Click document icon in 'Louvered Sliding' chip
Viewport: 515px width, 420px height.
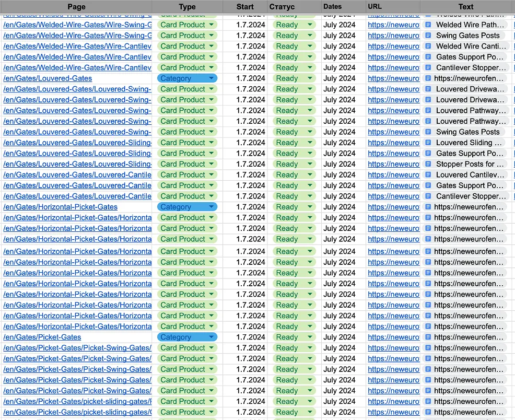(428, 143)
